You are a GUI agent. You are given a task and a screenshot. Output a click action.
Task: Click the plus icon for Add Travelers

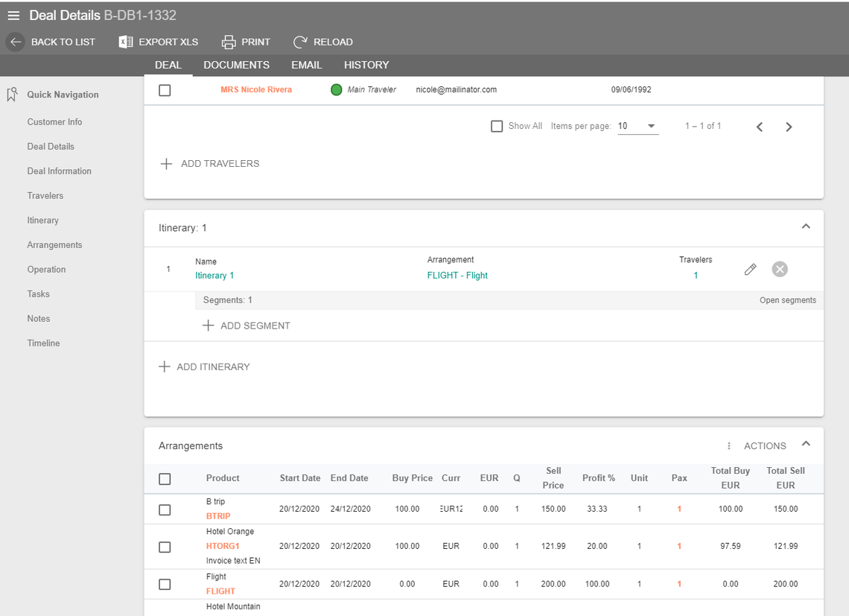coord(166,164)
